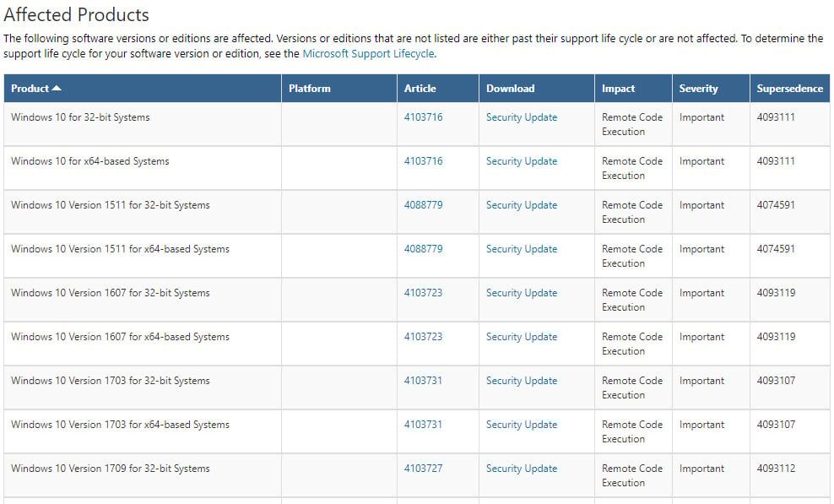Click 'Remote Code Execution' in Version 1511 x64-based row
The height and width of the screenshot is (504, 834).
pyautogui.click(x=632, y=256)
